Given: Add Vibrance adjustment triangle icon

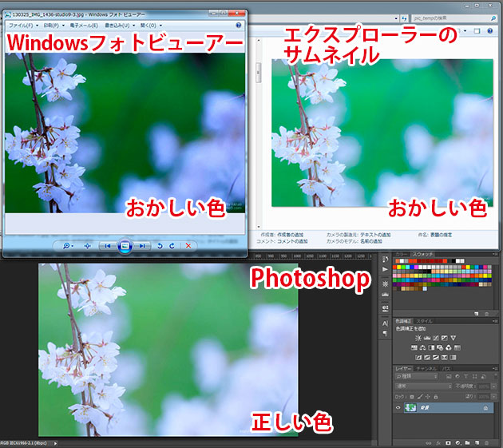Looking at the screenshot, I should coord(453,339).
